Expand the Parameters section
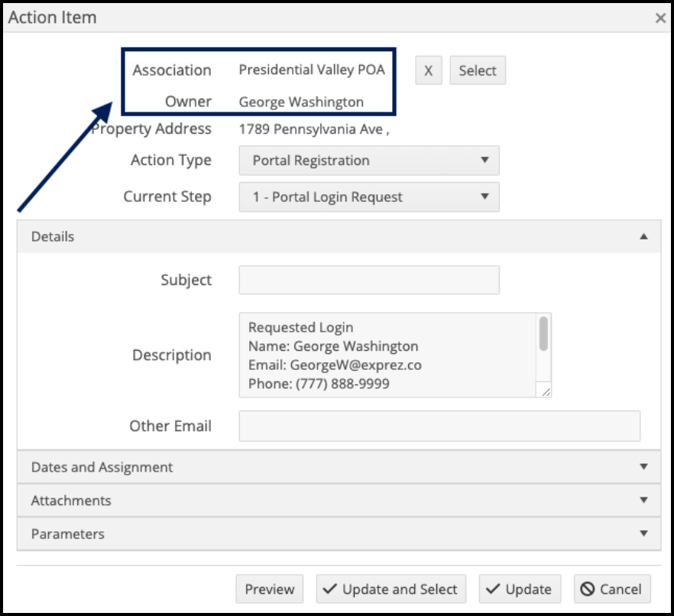Image resolution: width=674 pixels, height=616 pixels. point(339,534)
